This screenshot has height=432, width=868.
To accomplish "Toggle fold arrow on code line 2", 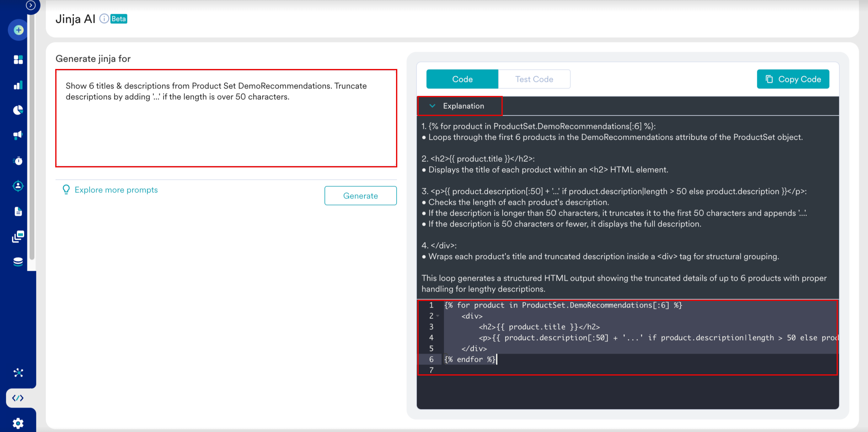I will (x=438, y=316).
